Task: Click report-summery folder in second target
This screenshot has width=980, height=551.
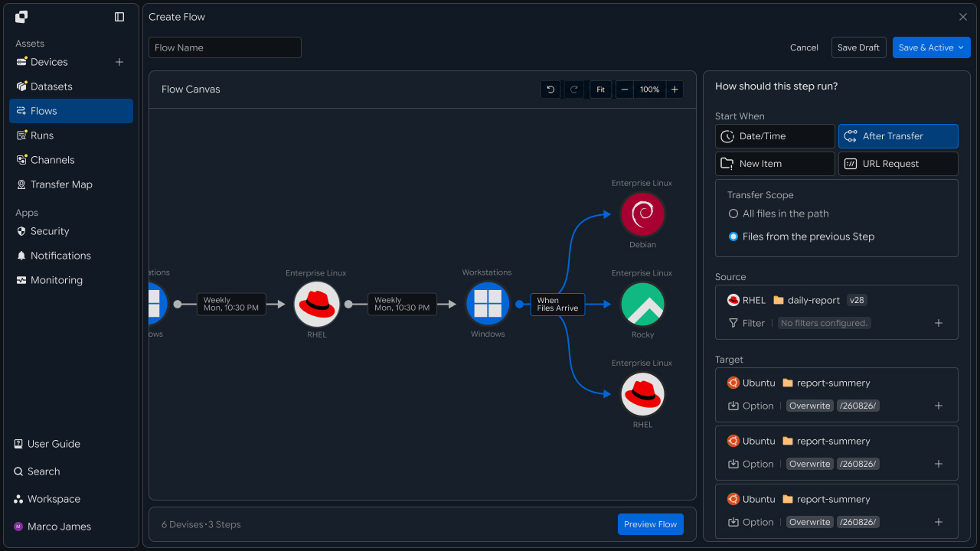Action: [x=826, y=441]
